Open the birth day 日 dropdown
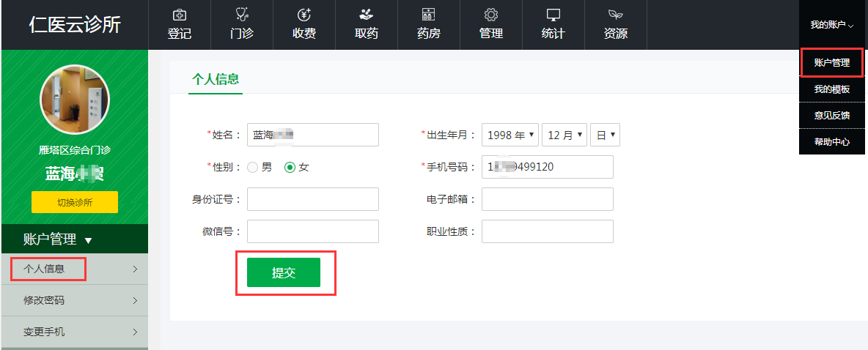This screenshot has height=350, width=868. (x=605, y=135)
